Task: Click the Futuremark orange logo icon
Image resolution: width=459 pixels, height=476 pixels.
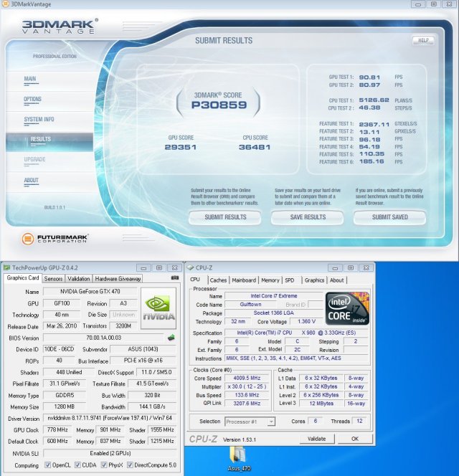Action: pyautogui.click(x=28, y=239)
